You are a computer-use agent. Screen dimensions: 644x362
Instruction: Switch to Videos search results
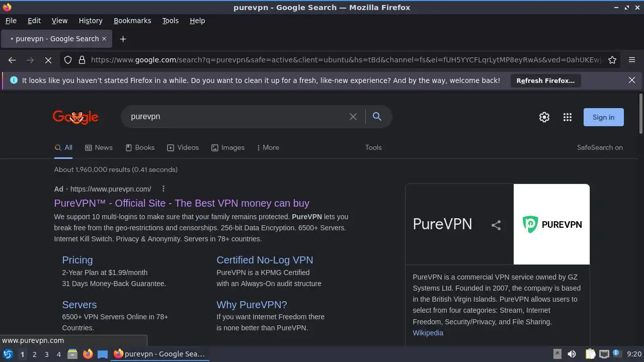click(183, 147)
